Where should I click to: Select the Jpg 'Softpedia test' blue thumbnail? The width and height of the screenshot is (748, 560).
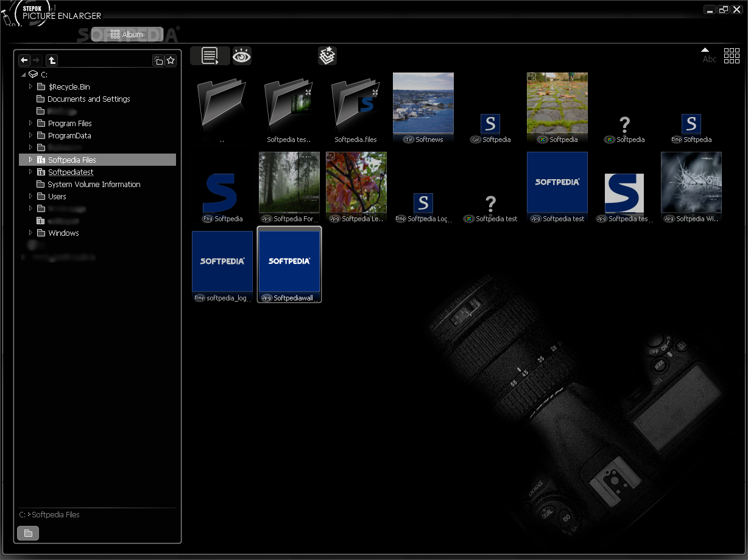[557, 182]
